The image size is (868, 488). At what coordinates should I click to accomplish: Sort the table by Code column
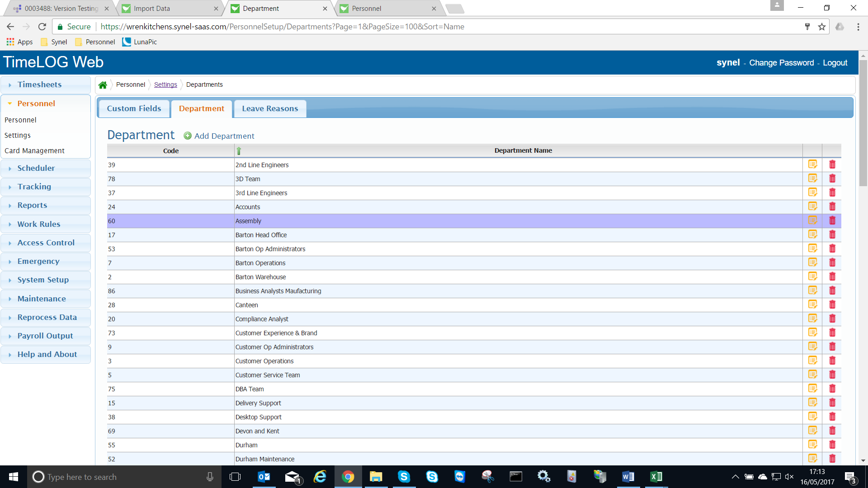pyautogui.click(x=171, y=151)
